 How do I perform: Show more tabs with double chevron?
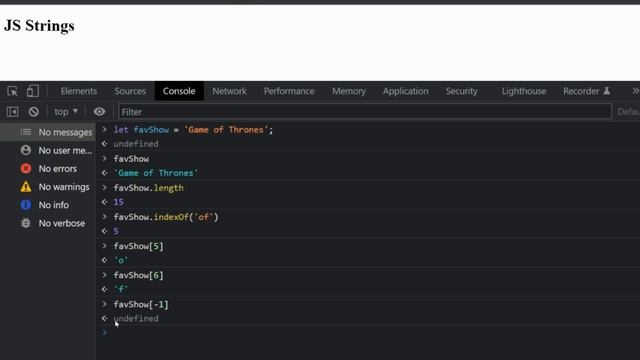pyautogui.click(x=636, y=91)
